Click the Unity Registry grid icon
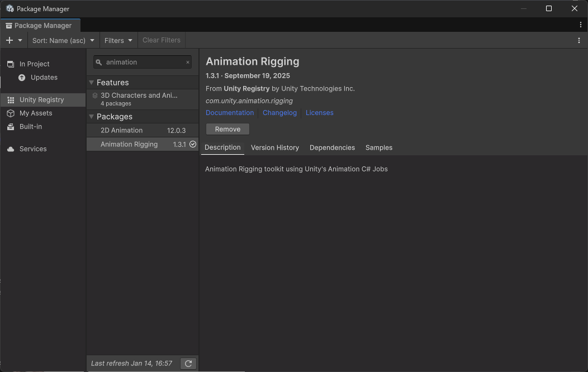 click(x=11, y=100)
